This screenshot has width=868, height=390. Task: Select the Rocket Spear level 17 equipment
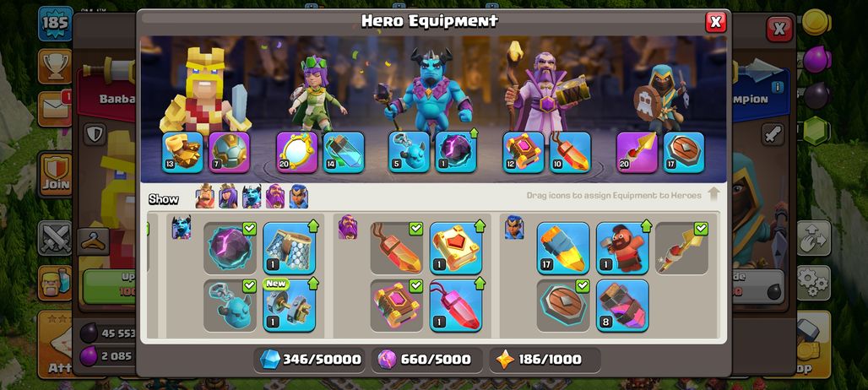pyautogui.click(x=563, y=248)
